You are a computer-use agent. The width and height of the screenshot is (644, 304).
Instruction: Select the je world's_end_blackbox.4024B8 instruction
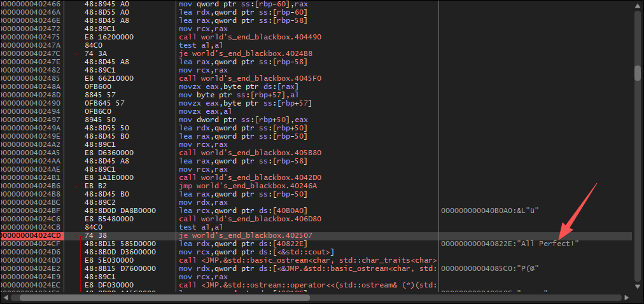click(245, 54)
